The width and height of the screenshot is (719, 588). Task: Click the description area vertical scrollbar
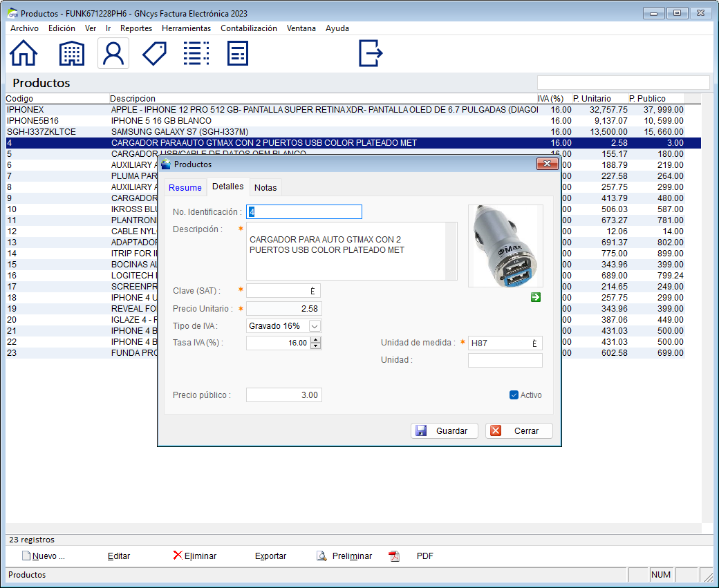point(451,251)
